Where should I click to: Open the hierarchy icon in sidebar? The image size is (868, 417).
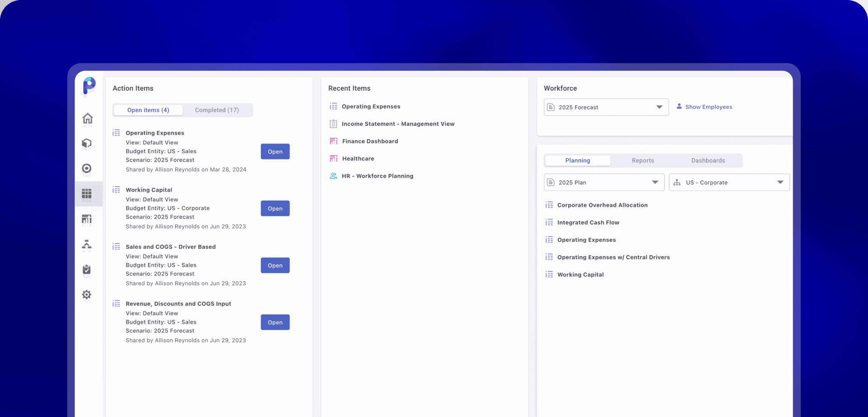click(x=87, y=244)
